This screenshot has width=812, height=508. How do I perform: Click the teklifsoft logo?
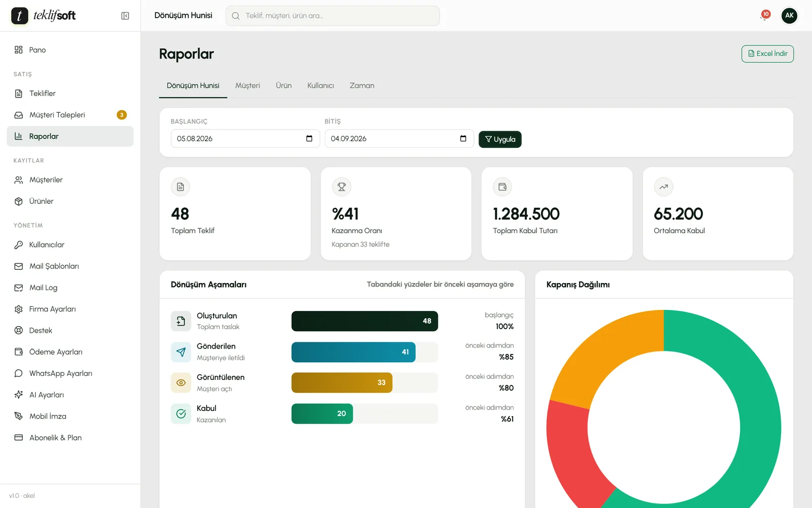coord(44,16)
